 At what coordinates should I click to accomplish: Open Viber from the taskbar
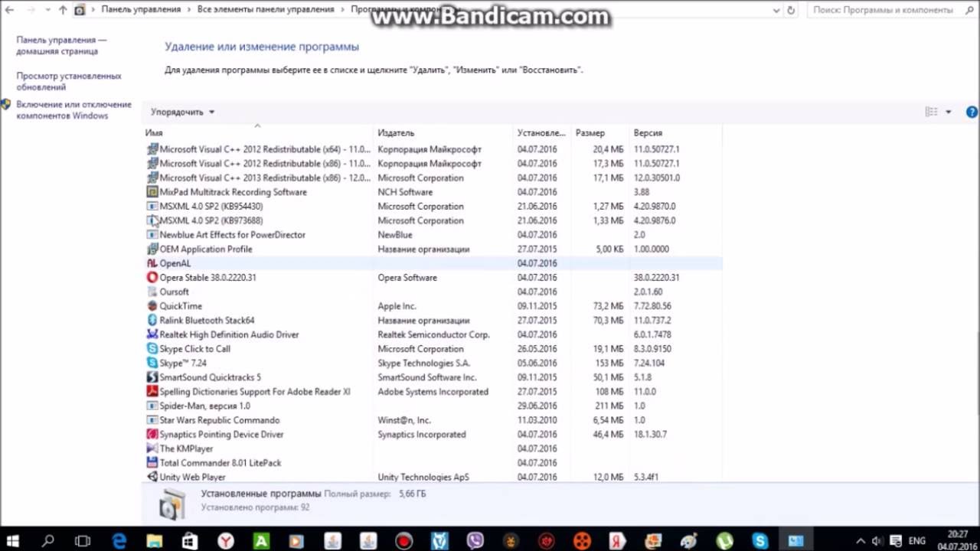475,540
